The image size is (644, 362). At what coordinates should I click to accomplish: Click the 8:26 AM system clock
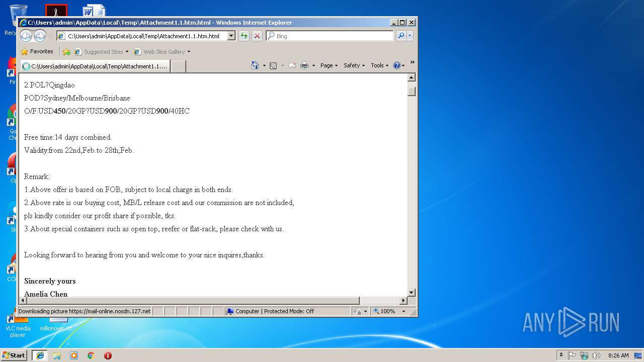click(x=618, y=355)
